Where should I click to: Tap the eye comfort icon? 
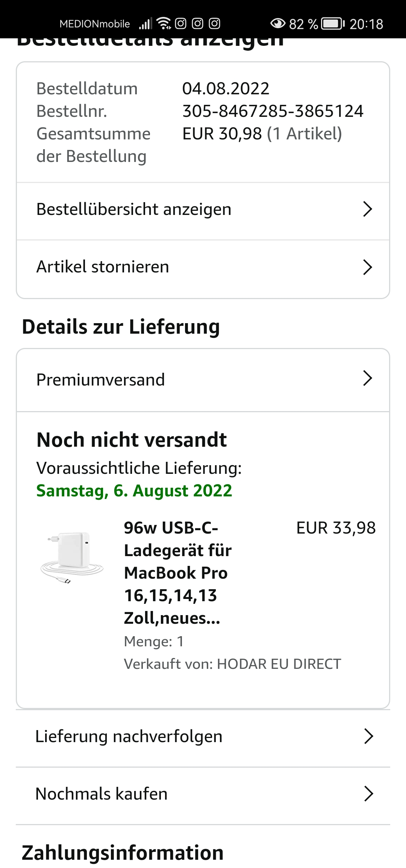(x=278, y=24)
